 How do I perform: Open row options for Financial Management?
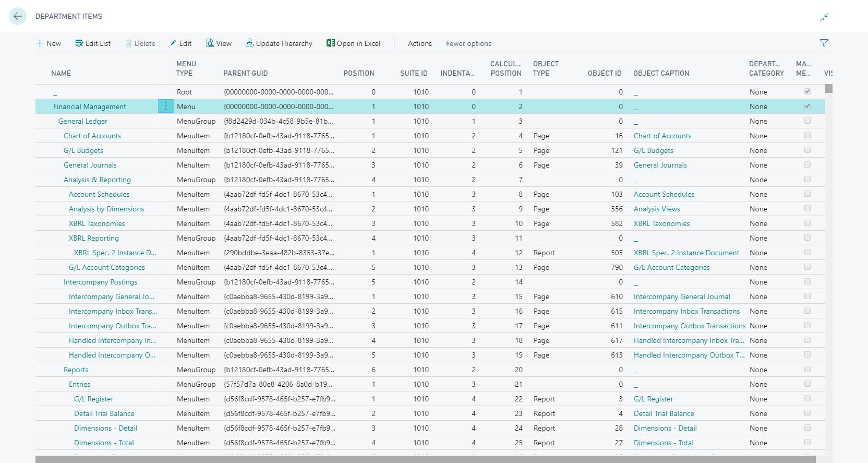pos(165,106)
